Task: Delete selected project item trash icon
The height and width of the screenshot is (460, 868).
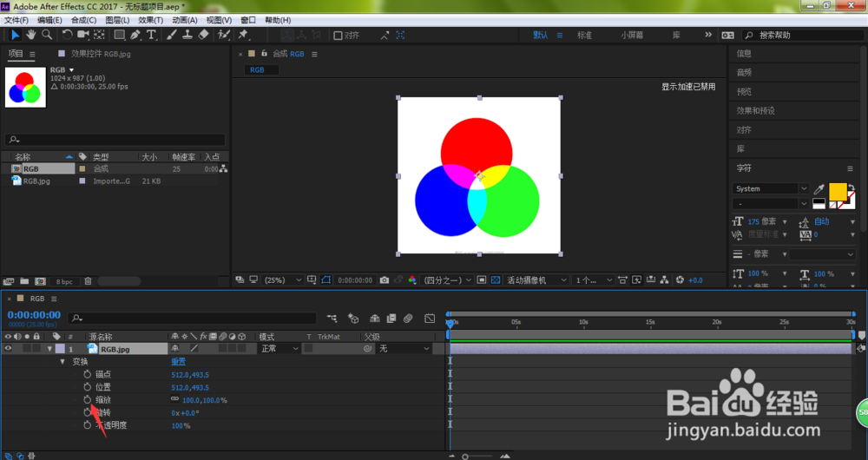Action: coord(88,281)
